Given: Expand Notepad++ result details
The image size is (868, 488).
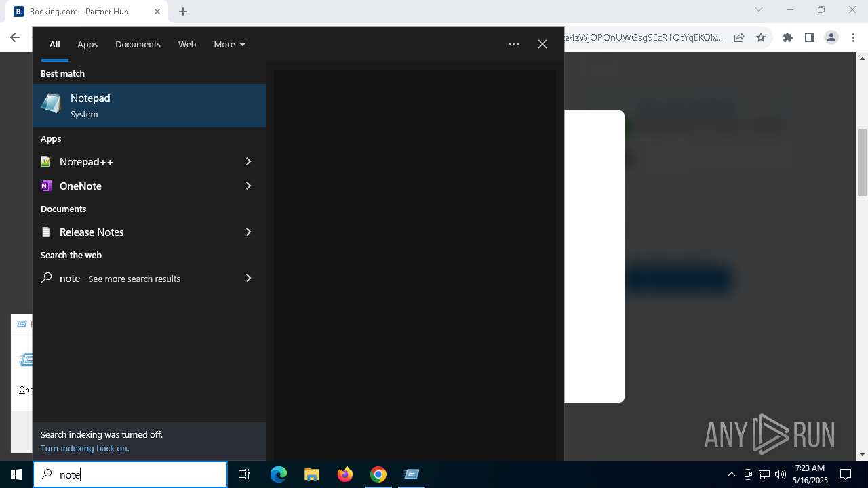Looking at the screenshot, I should (x=248, y=161).
